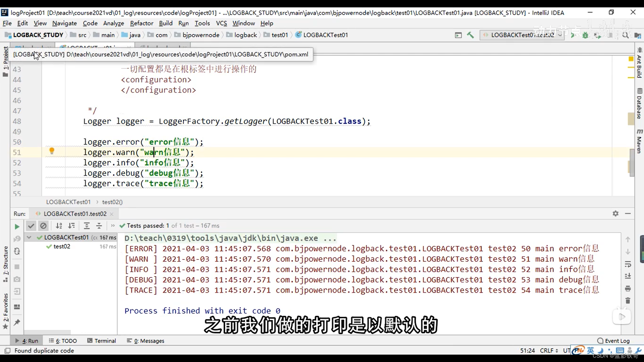Open the Ant Build tool window

639,63
